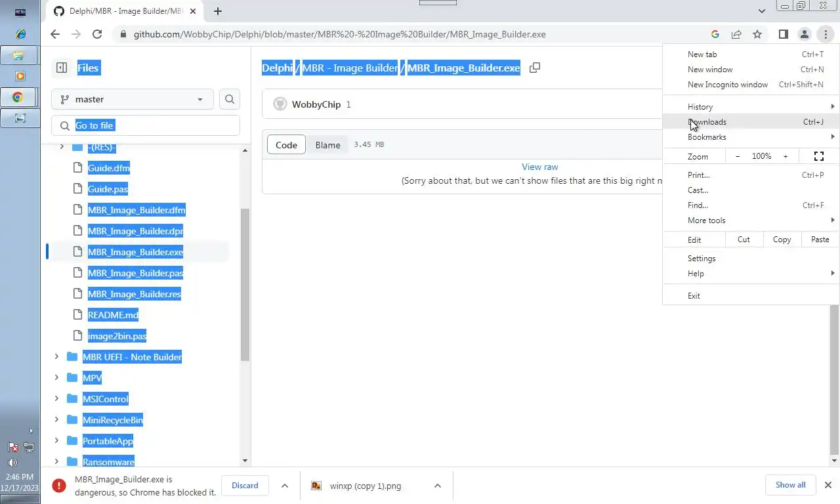The image size is (840, 504).
Task: Choose Settings in the Chrome menu
Action: (751, 259)
